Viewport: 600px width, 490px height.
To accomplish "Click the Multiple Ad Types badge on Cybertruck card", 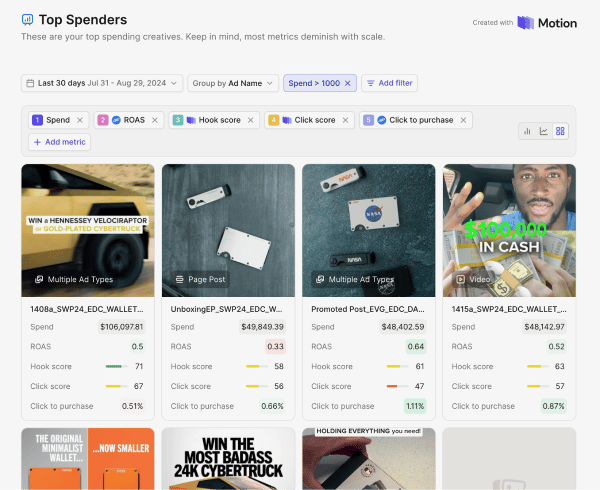I will click(x=74, y=279).
